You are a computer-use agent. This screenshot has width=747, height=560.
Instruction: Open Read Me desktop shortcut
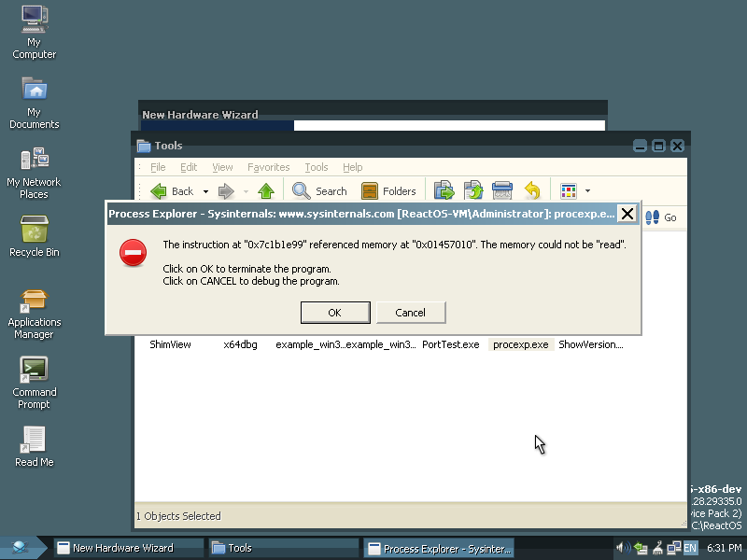[35, 446]
